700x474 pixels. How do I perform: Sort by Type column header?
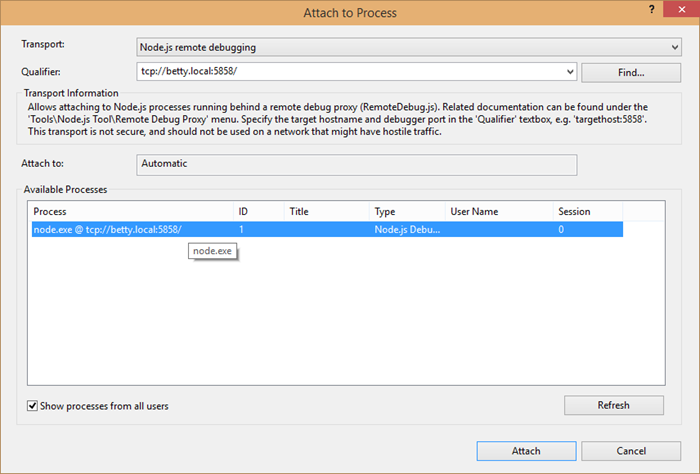(x=405, y=212)
